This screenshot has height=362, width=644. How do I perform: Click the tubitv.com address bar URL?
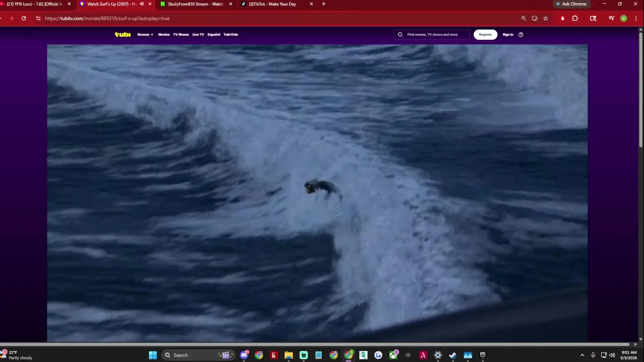click(107, 19)
